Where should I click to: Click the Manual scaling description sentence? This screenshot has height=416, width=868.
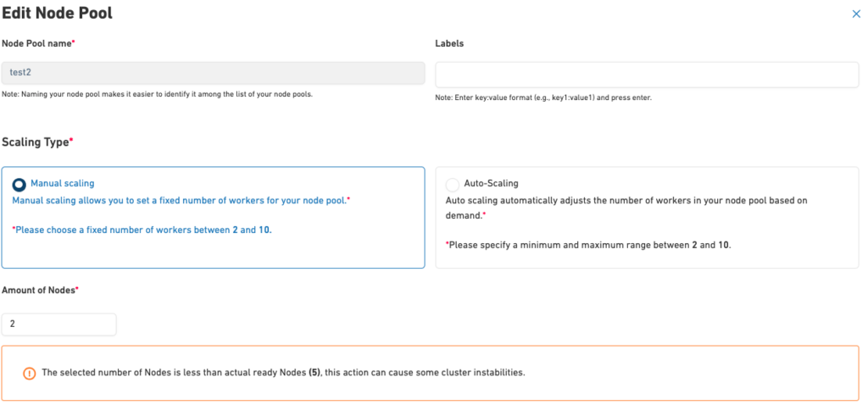[x=181, y=201]
